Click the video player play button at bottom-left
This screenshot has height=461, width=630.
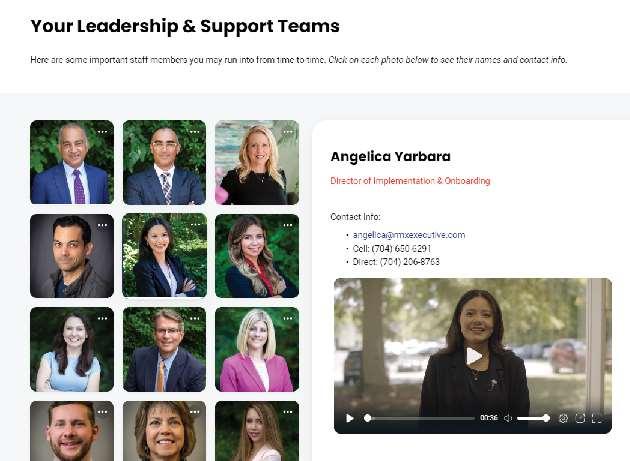coord(350,418)
